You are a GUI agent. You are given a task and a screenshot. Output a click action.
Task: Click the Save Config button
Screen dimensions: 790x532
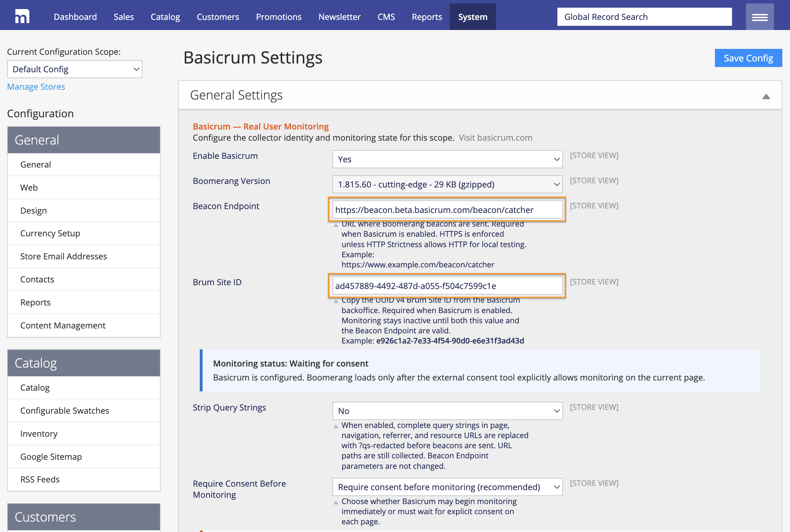(x=748, y=58)
